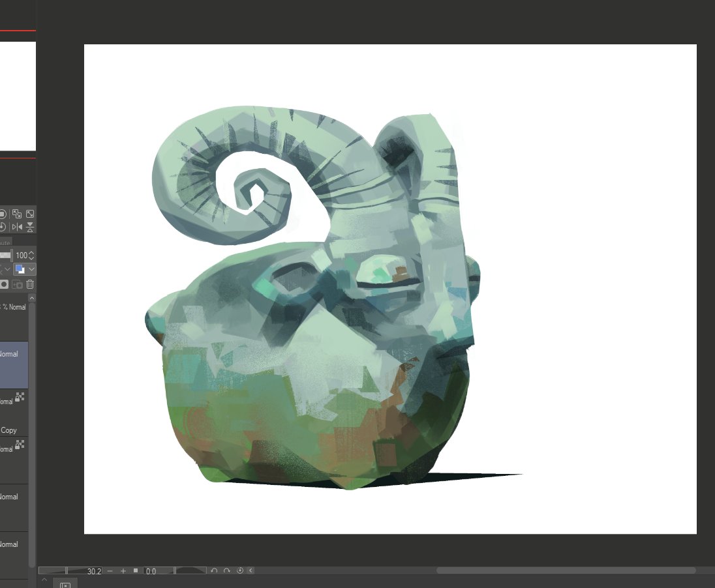Screen dimensions: 715x588
Task: Click the zoom scale icon with two overlapping squares
Action: [x=17, y=214]
